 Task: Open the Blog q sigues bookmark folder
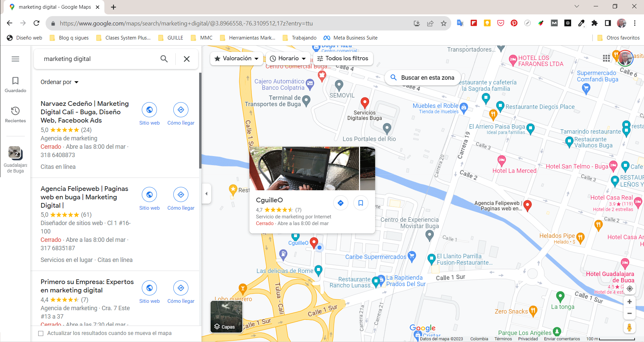[x=69, y=38]
